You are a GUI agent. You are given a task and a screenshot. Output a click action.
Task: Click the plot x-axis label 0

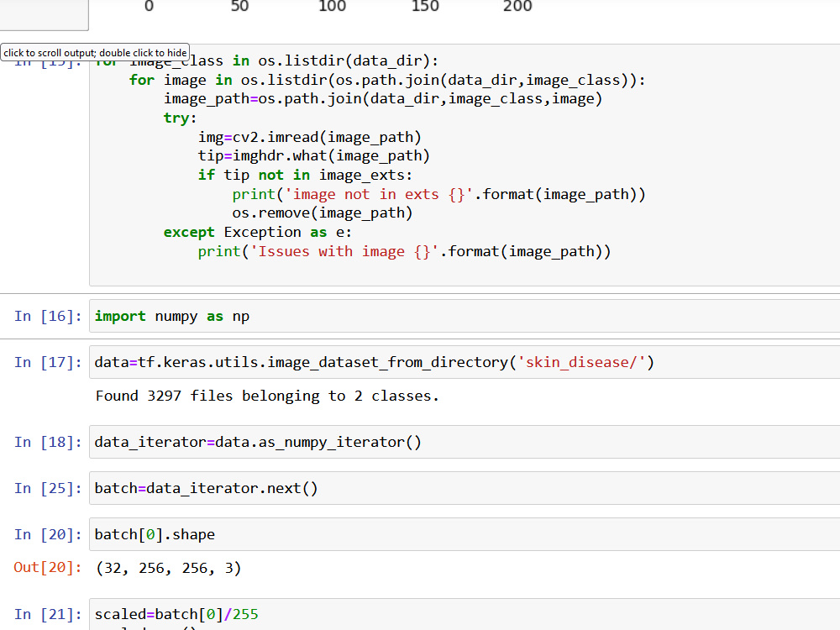[x=149, y=7]
